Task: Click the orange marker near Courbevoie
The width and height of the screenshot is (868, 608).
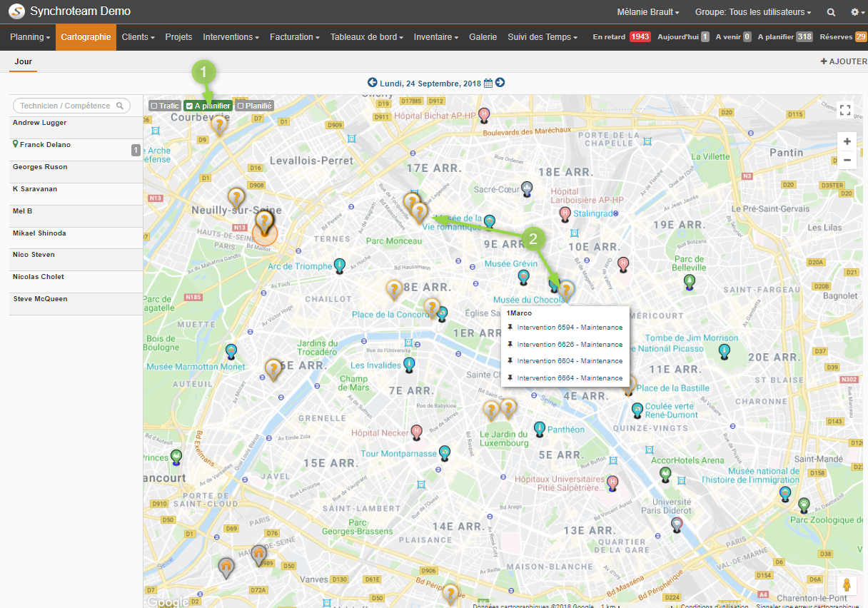Action: coord(220,126)
